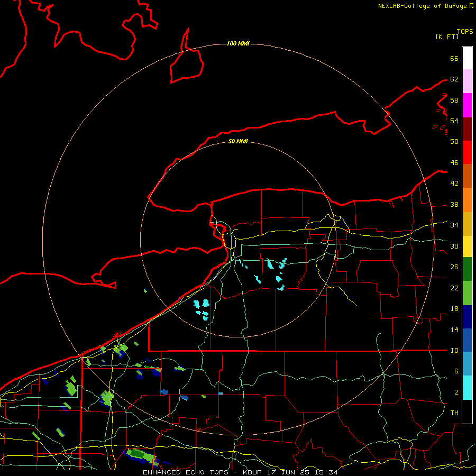The width and height of the screenshot is (476, 476).
Task: Click the 66 value on the legend
Action: (454, 58)
